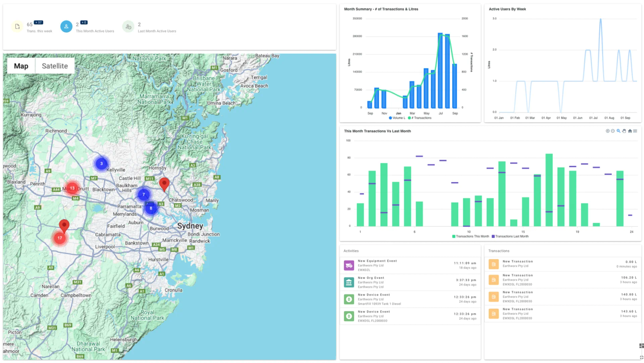
Task: Activate the panning hand tool
Action: click(x=624, y=131)
